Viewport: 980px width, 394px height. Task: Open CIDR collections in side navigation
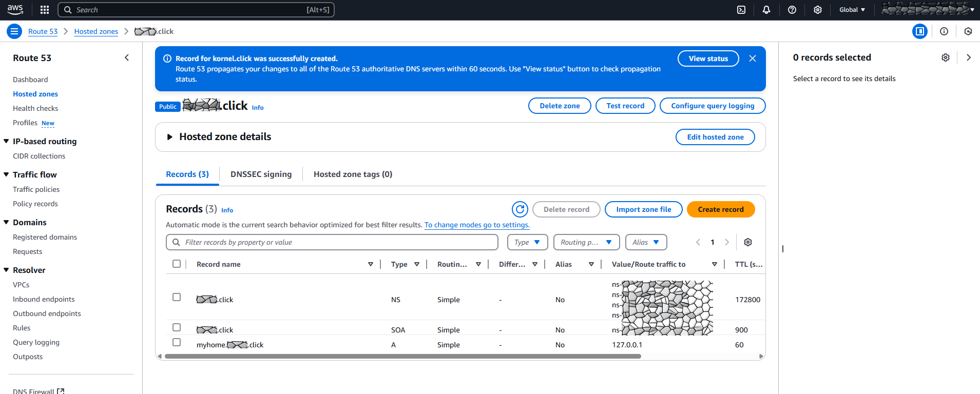tap(39, 156)
